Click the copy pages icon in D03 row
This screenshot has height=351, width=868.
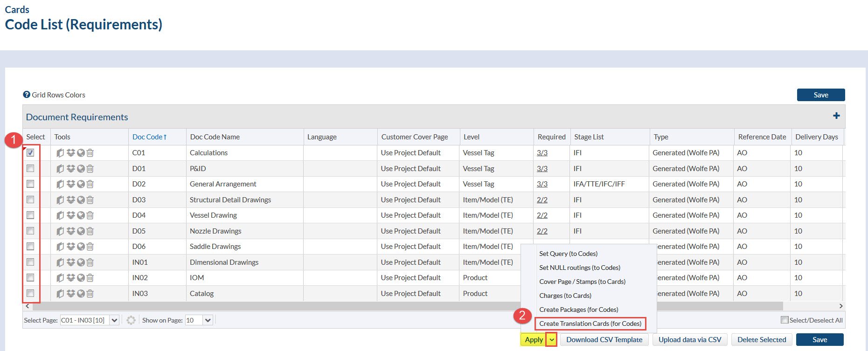(60, 200)
